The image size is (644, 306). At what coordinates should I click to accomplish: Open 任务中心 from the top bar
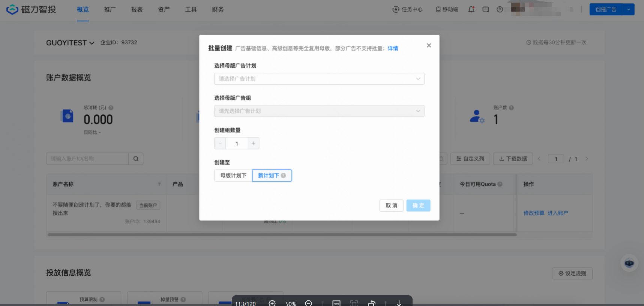pos(407,10)
